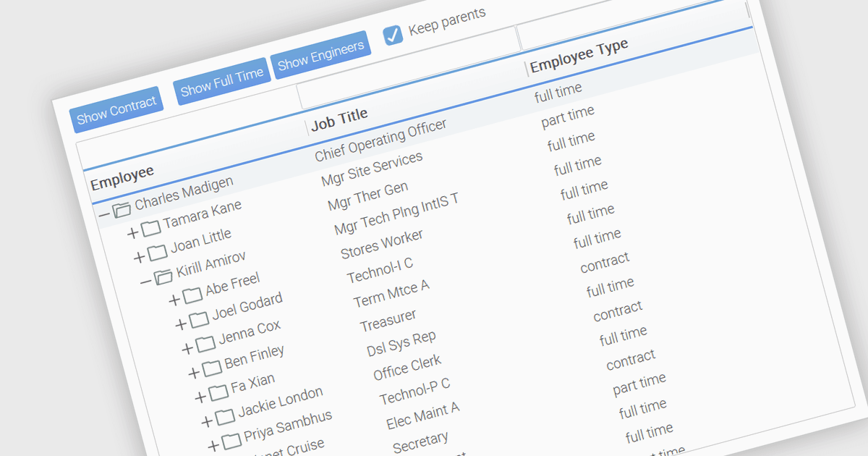Click the part time cell in Tamara Kane's row
868x456 pixels.
(568, 117)
